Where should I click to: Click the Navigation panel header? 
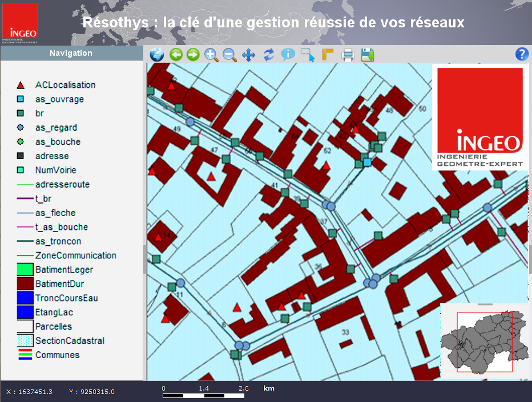71,53
